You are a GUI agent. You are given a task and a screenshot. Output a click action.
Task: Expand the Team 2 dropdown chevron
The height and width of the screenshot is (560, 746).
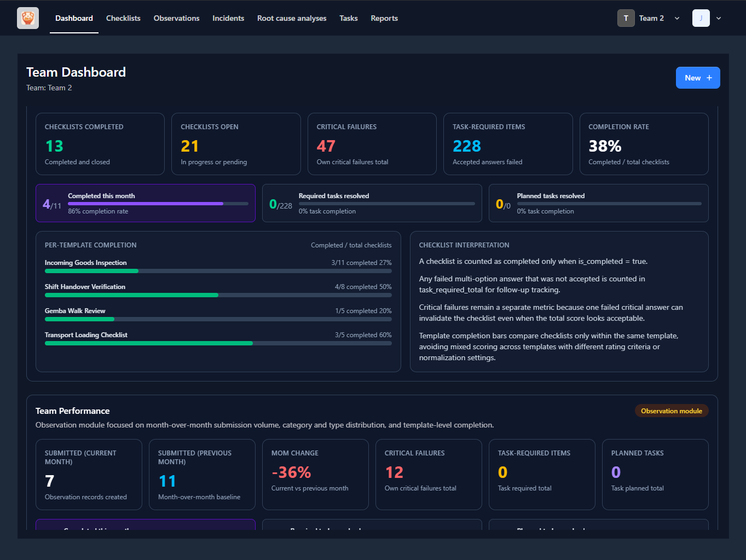coord(677,18)
